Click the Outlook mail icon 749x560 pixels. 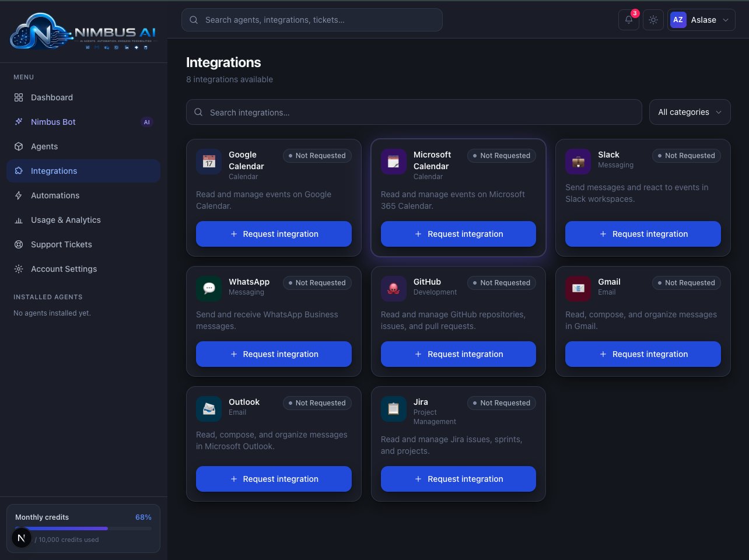point(209,409)
